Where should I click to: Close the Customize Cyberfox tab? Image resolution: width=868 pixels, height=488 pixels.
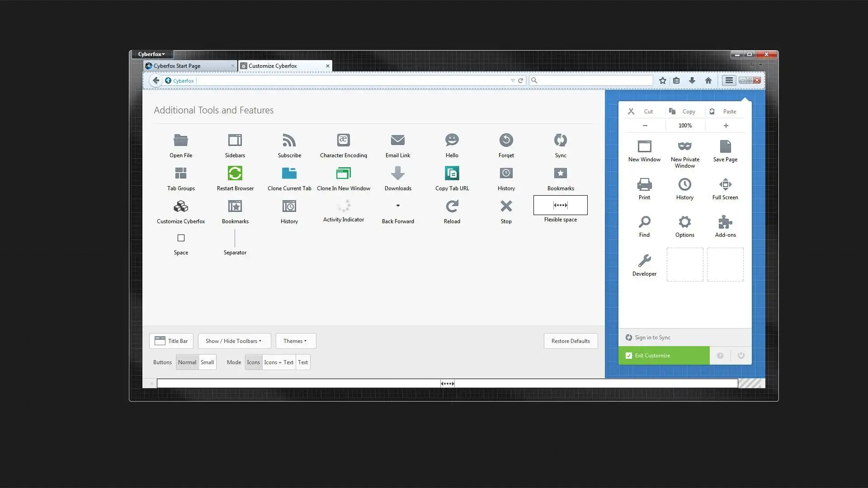(x=328, y=66)
